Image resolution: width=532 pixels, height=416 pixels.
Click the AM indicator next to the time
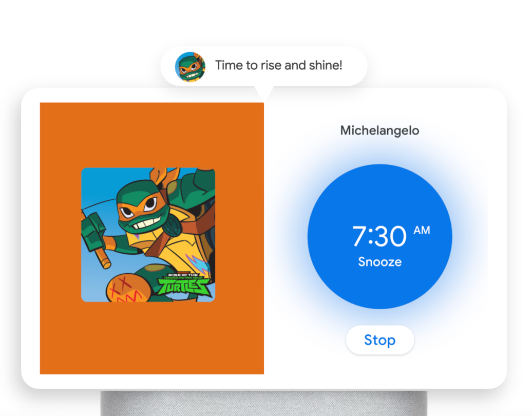(x=422, y=231)
